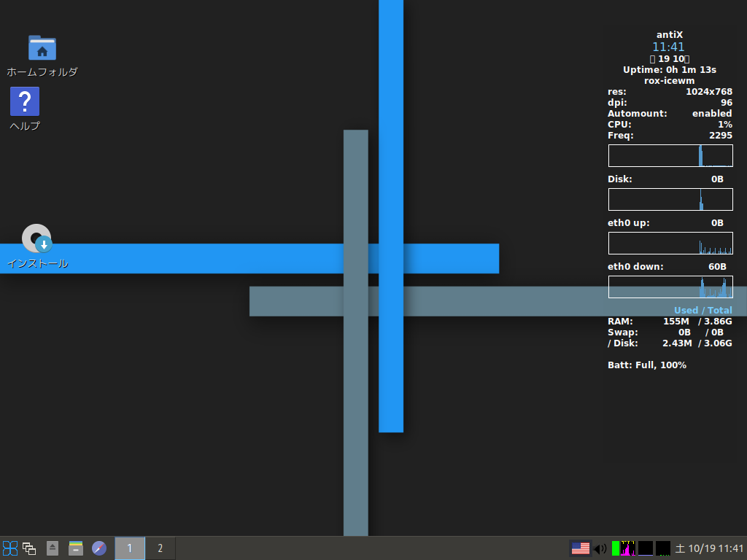Click the eth0 up graph in conky
The height and width of the screenshot is (560, 747).
coord(670,244)
